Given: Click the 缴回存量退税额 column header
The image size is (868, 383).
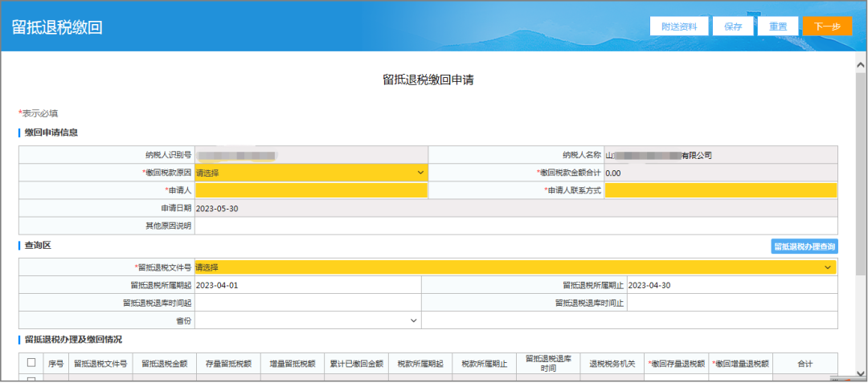Looking at the screenshot, I should 677,364.
